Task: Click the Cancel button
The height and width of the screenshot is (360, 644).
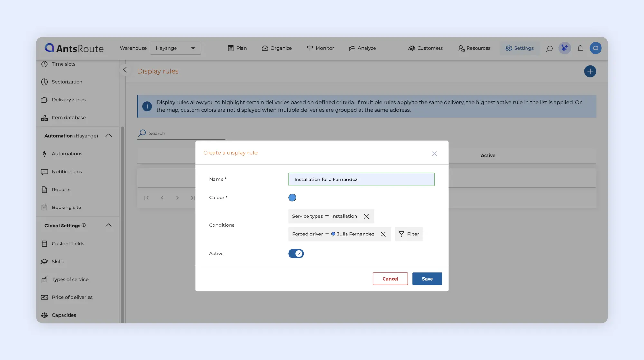Action: 390,279
